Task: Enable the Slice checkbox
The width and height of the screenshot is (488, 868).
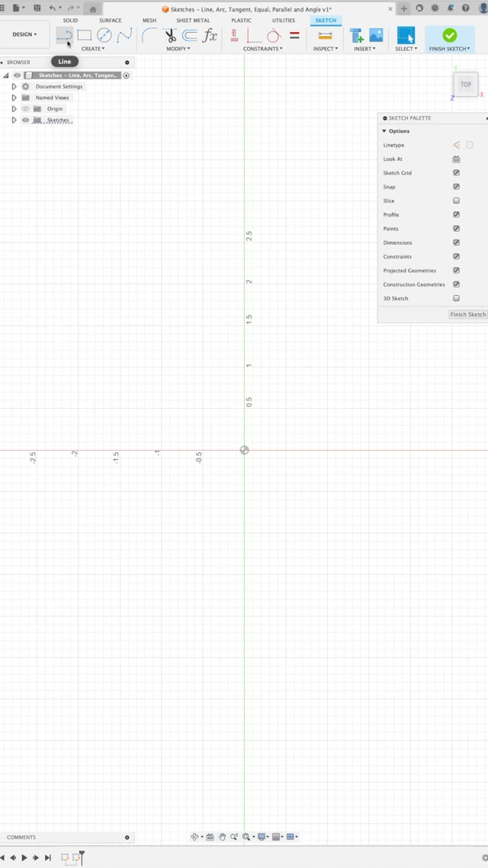Action: [x=456, y=201]
